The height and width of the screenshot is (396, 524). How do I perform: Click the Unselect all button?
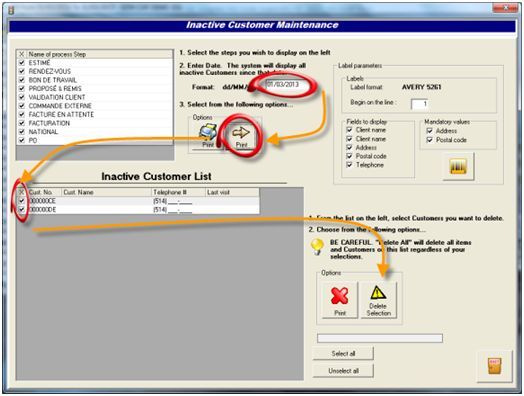coord(343,371)
